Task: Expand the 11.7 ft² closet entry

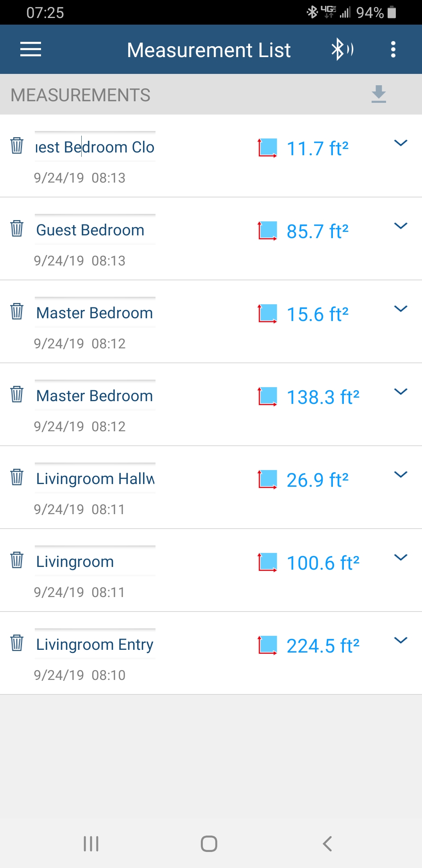Action: pyautogui.click(x=401, y=143)
